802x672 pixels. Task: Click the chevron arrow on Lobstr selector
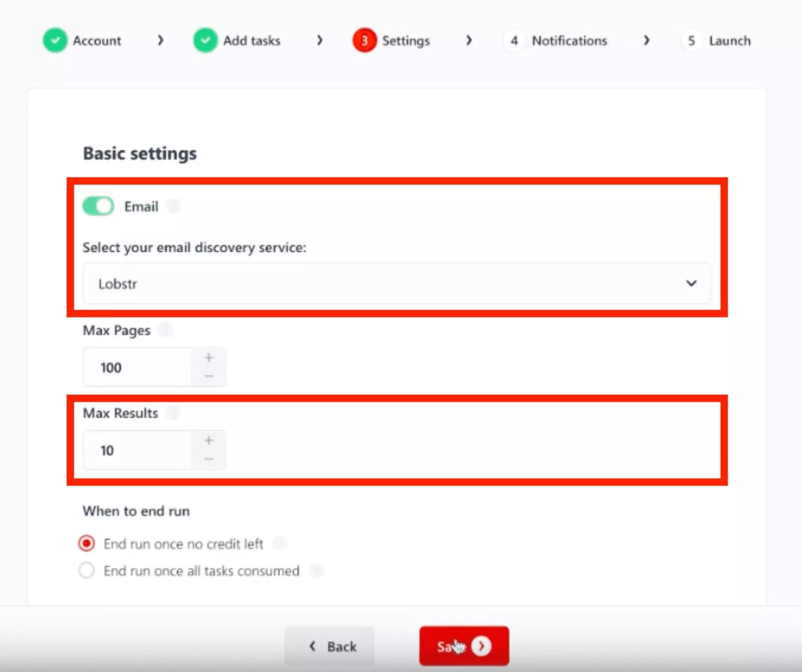point(691,284)
